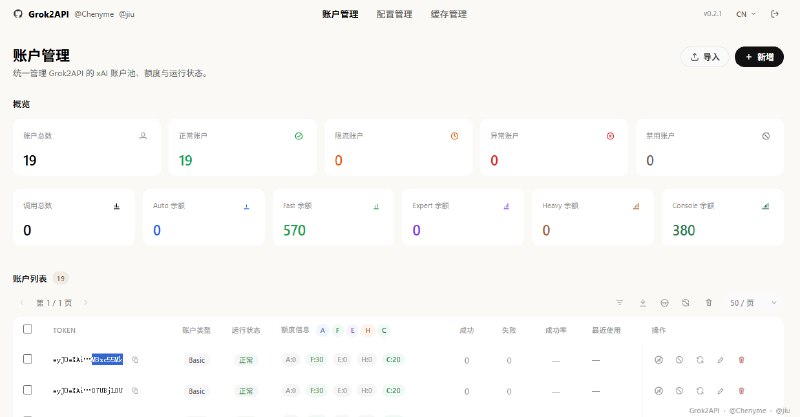Click the bulk delete trash icon in the table toolbar
The width and height of the screenshot is (800, 417).
tap(709, 303)
